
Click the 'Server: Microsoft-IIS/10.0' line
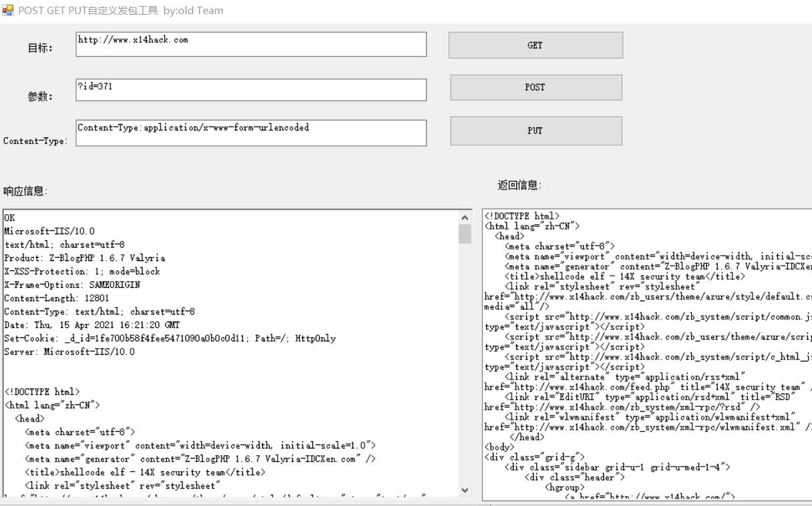[x=70, y=351]
